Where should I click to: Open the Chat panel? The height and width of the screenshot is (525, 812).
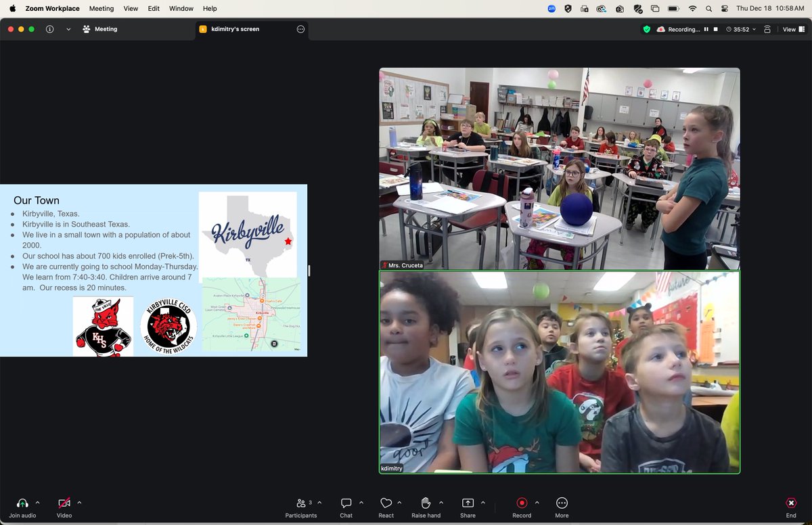(x=346, y=507)
